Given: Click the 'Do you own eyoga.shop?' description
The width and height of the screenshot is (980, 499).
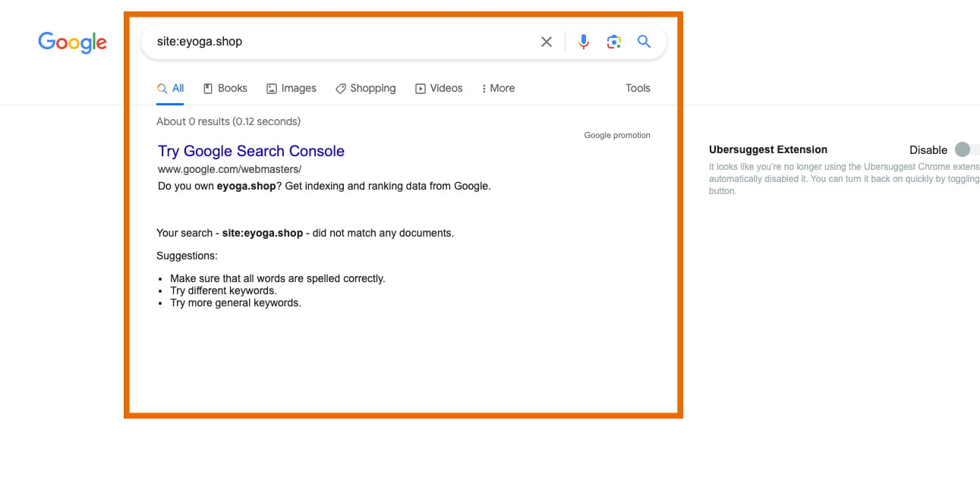Looking at the screenshot, I should 324,186.
